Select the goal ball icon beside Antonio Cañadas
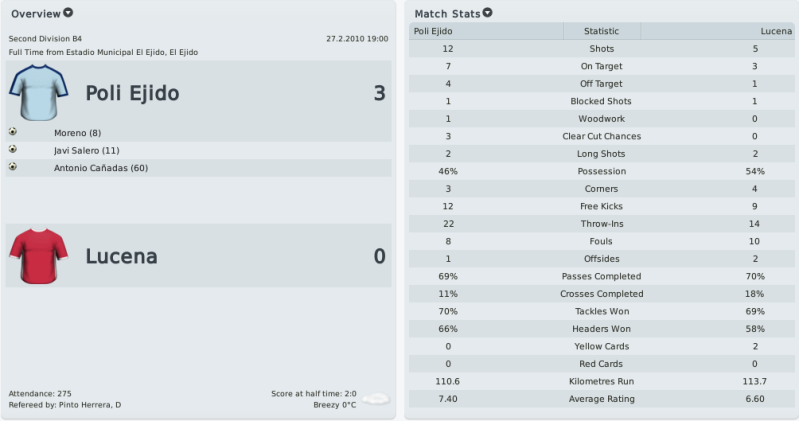 click(x=13, y=167)
